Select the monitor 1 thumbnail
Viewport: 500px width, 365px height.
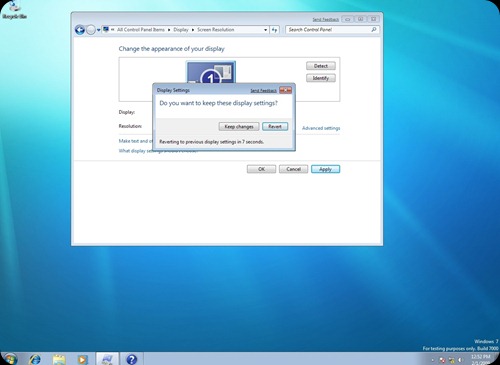point(211,72)
